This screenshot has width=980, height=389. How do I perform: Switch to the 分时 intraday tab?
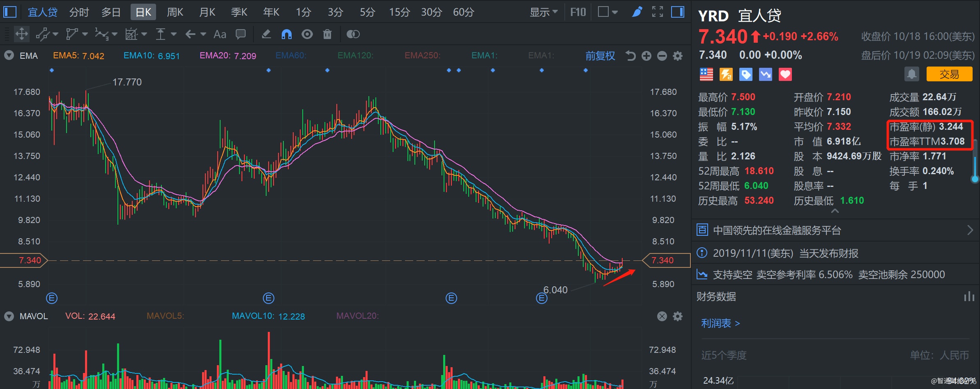click(79, 12)
